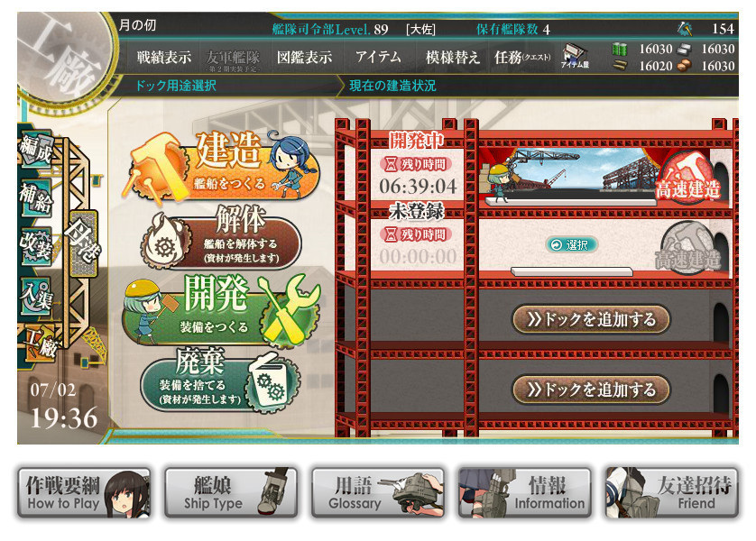Image resolution: width=756 pixels, height=541 pixels.
Task: Open the 開発 equipment development option
Action: pos(222,309)
